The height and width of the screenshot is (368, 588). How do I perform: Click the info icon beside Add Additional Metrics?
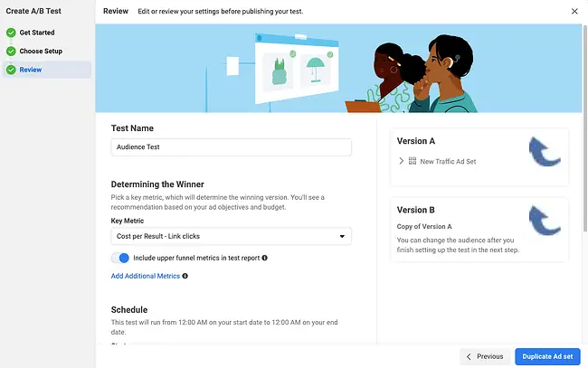pos(185,276)
